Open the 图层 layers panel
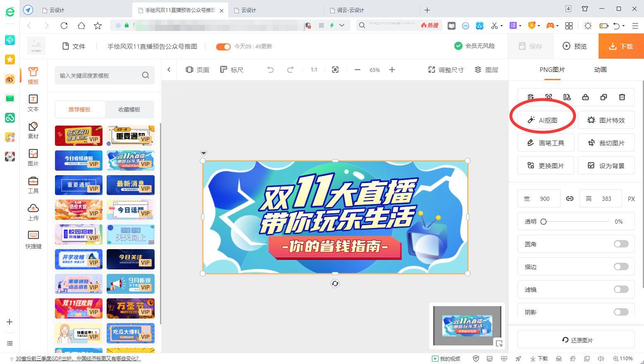 (x=486, y=70)
